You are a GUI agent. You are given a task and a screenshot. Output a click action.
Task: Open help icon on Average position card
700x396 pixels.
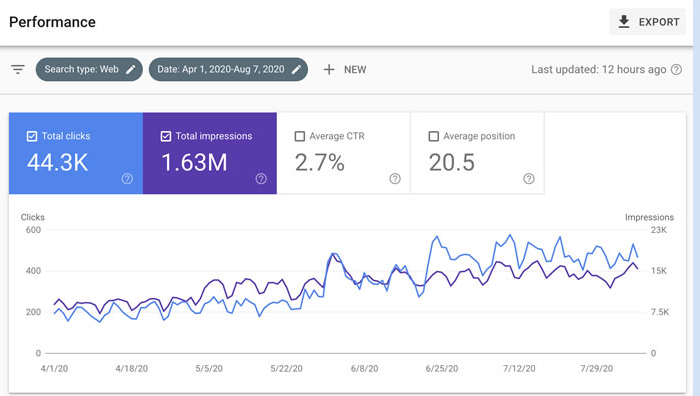click(529, 179)
